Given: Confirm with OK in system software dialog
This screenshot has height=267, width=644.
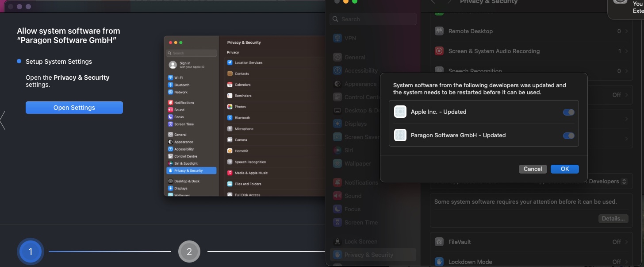Looking at the screenshot, I should (565, 169).
